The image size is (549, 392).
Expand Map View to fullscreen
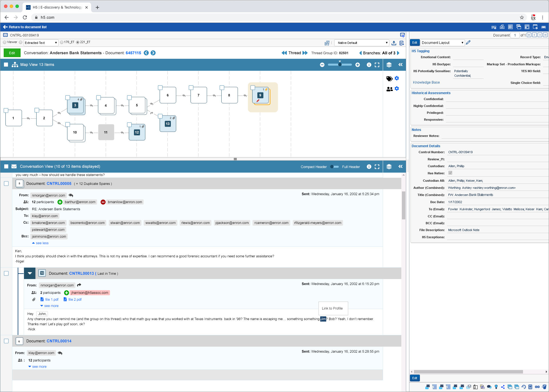[377, 65]
